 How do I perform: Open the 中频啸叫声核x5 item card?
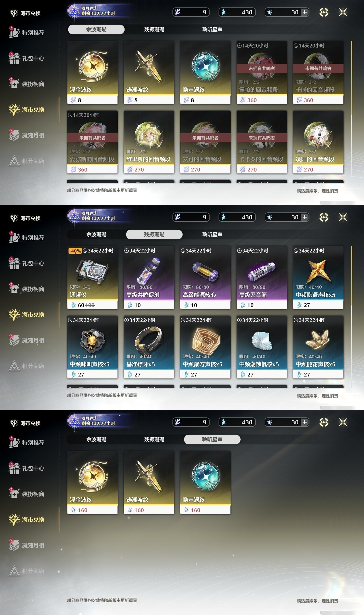click(x=92, y=347)
